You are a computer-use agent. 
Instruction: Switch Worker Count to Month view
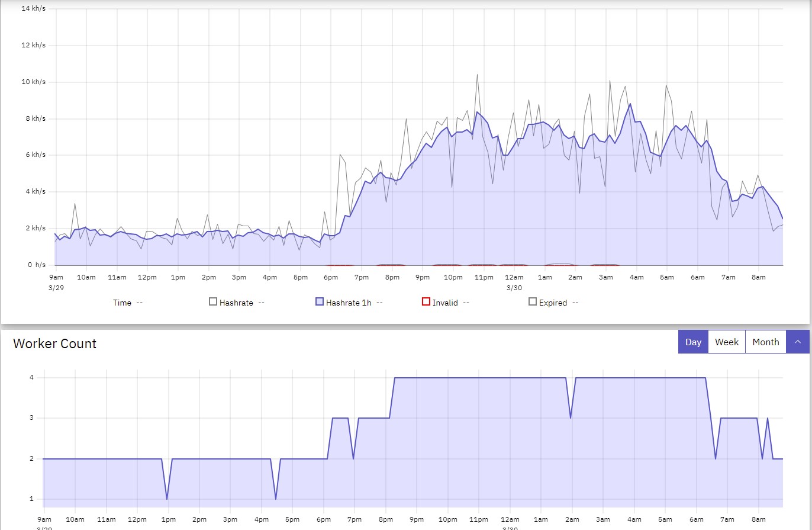pyautogui.click(x=765, y=342)
